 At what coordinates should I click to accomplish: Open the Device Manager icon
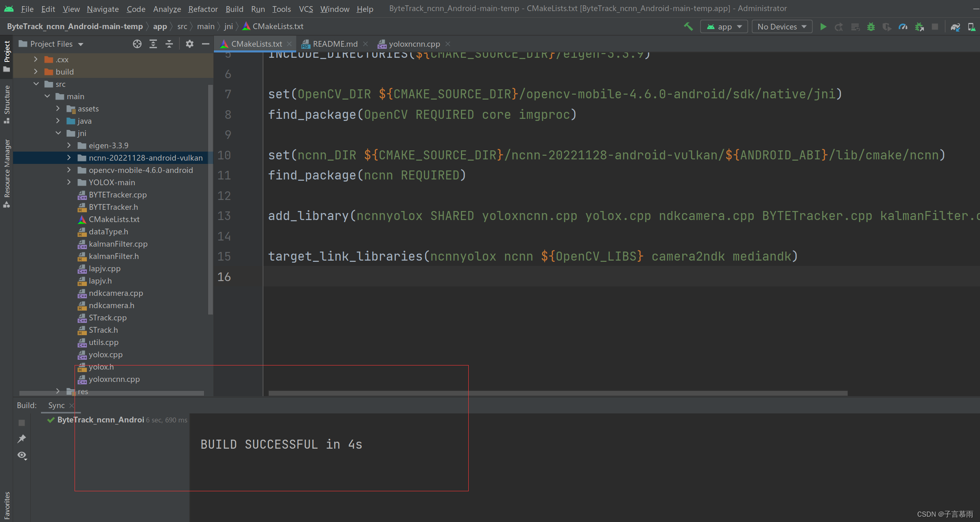click(972, 27)
